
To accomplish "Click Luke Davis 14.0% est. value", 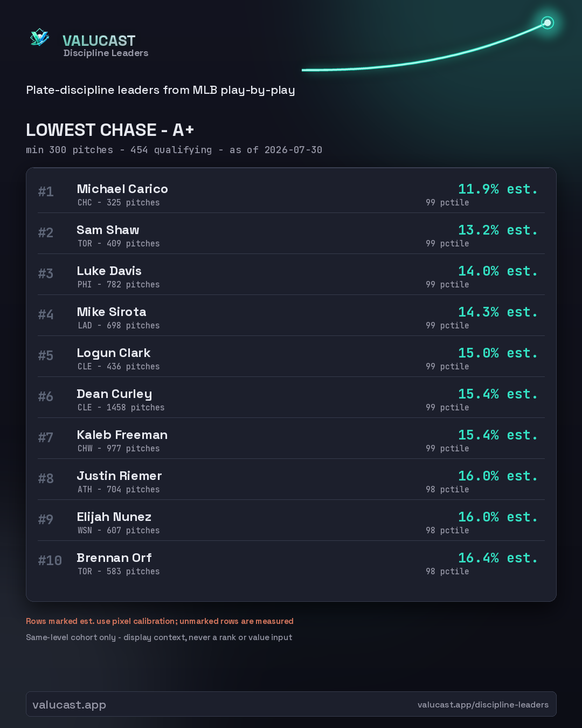I will pyautogui.click(x=498, y=271).
